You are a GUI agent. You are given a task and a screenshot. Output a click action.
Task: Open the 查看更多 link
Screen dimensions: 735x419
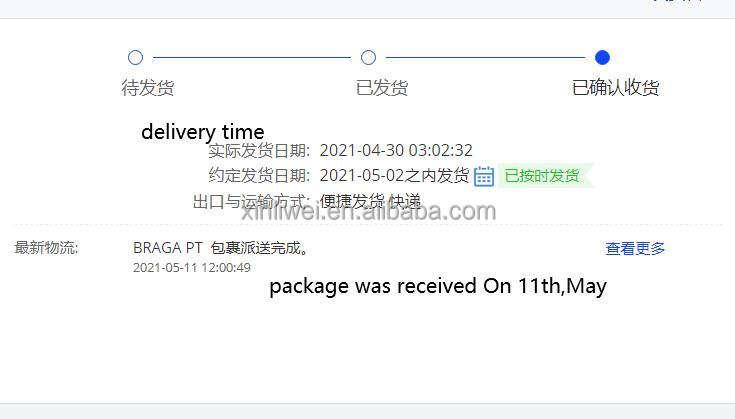635,248
